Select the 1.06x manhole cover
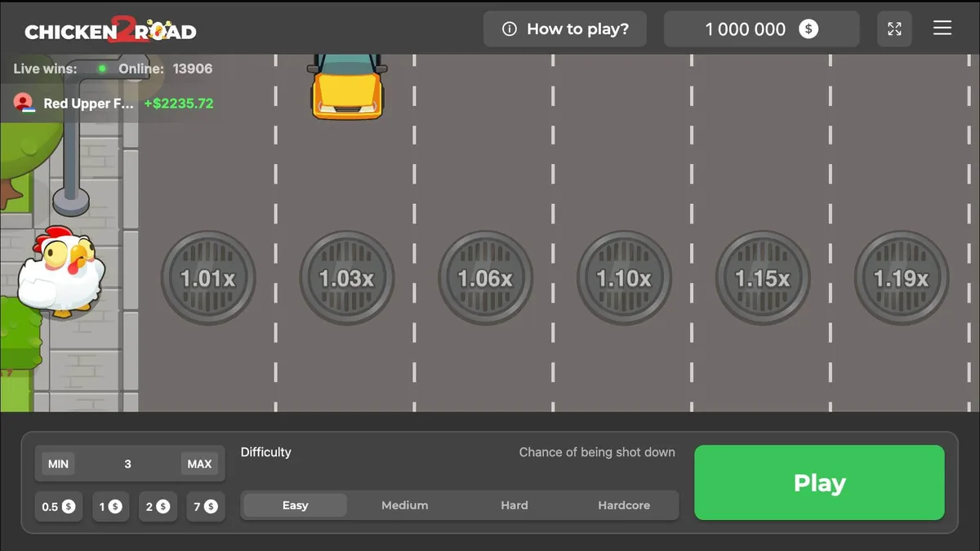The height and width of the screenshot is (551, 980). pos(485,278)
